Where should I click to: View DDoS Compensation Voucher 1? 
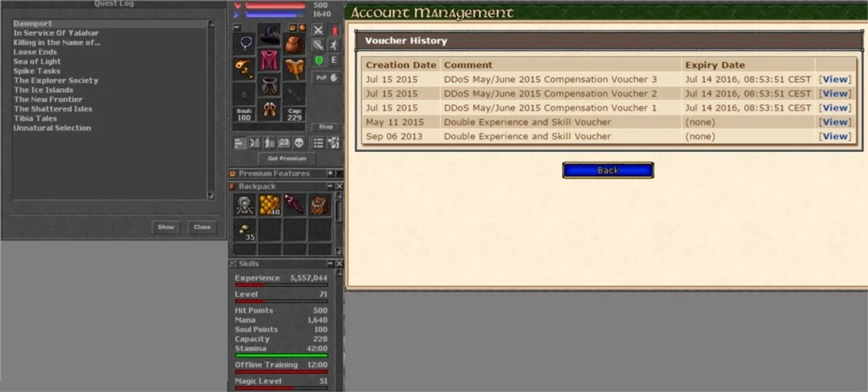[x=835, y=108]
